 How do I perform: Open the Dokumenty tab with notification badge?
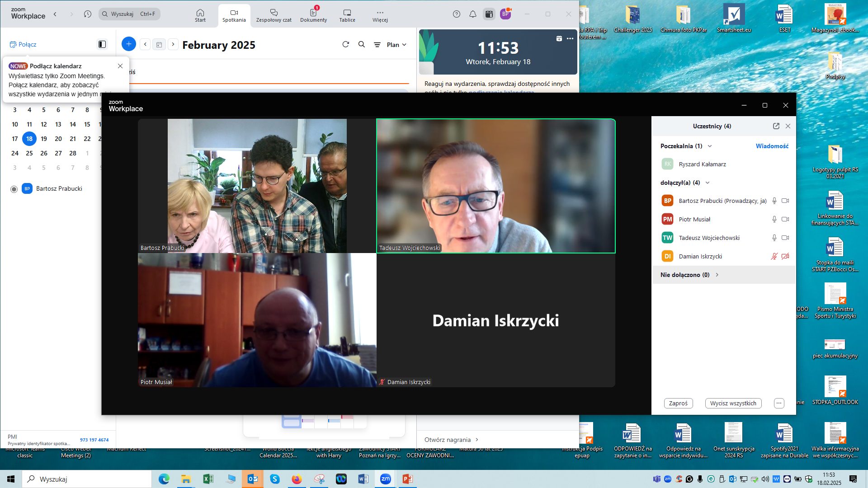(313, 15)
